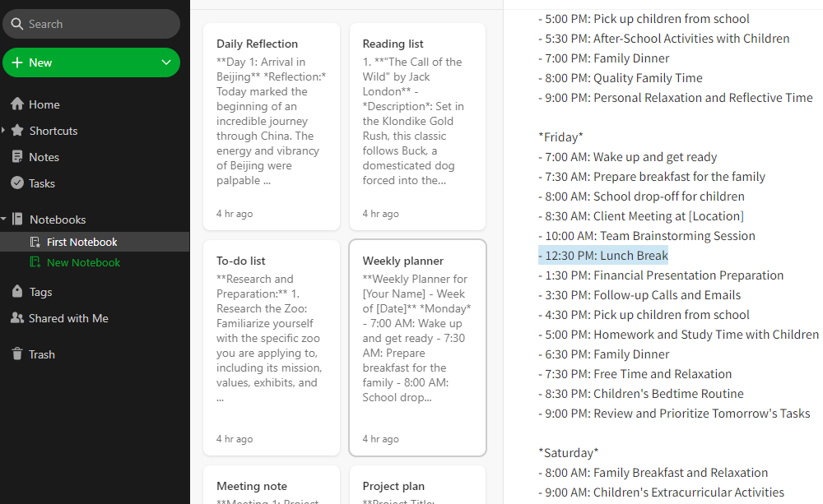823x504 pixels.
Task: Open Home from the sidebar icon
Action: point(18,104)
